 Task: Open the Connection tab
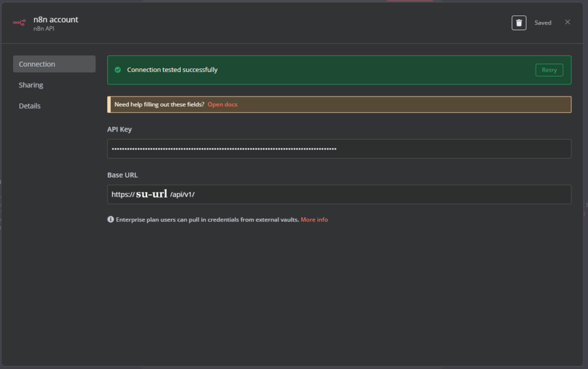coord(54,64)
